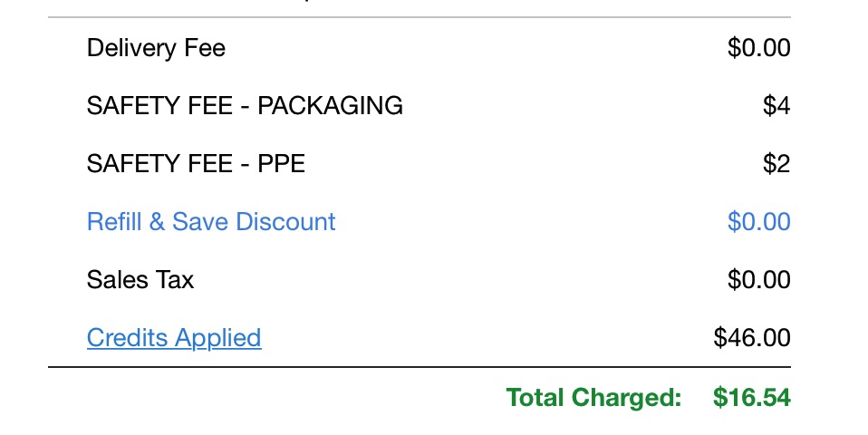Click the $46.00 credits amount
The width and height of the screenshot is (868, 435).
(752, 338)
